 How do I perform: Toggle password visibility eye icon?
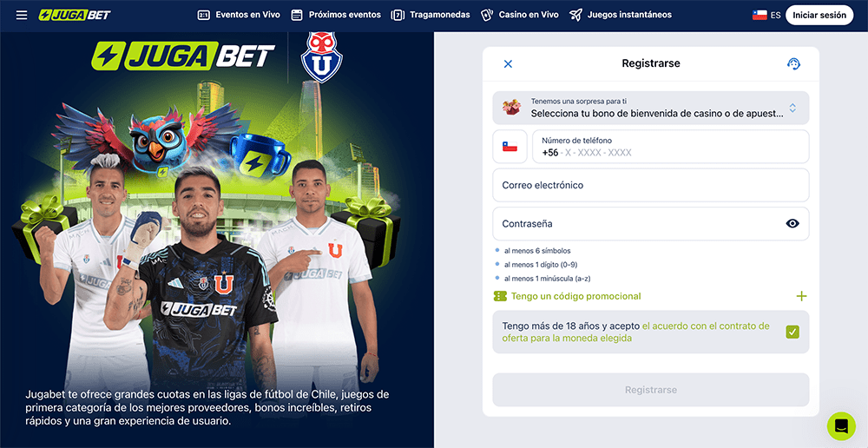[792, 224]
